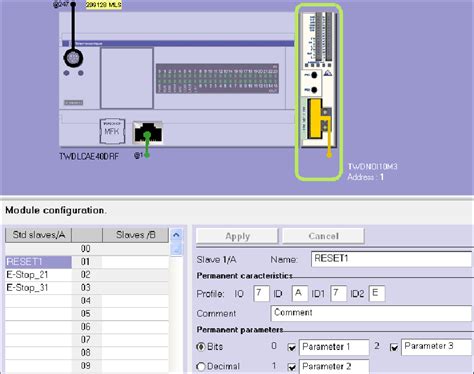Viewport: 474px width, 374px height.
Task: Select the E-Stop_31 slave row
Action: coord(38,288)
